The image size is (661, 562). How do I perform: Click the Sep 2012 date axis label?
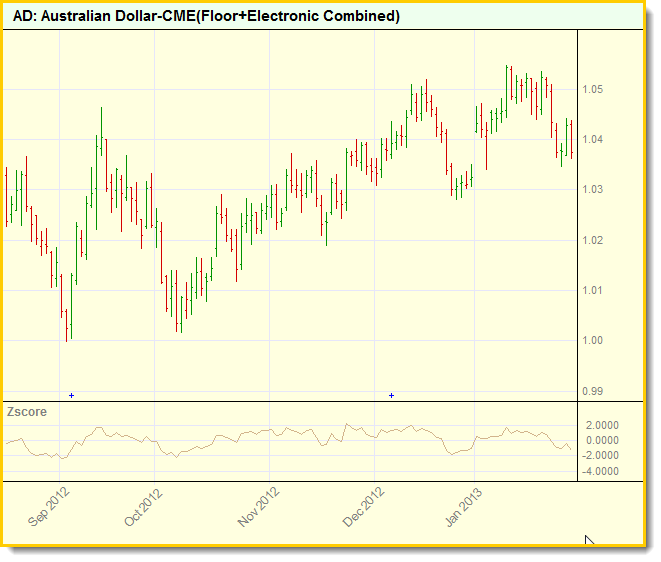click(51, 507)
